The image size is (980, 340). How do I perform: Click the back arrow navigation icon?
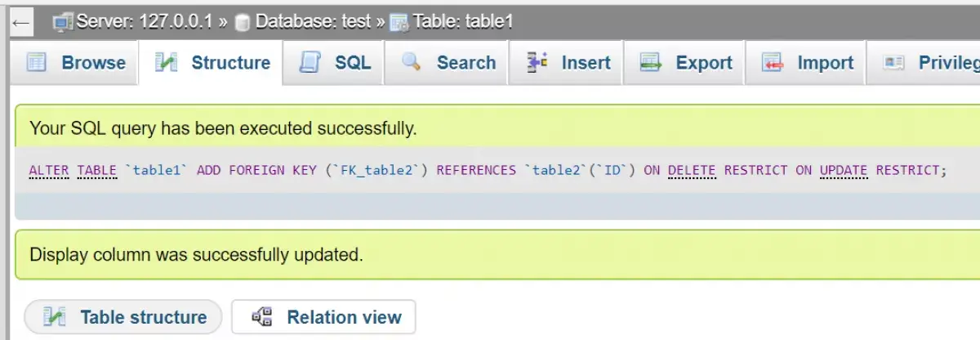coord(20,22)
